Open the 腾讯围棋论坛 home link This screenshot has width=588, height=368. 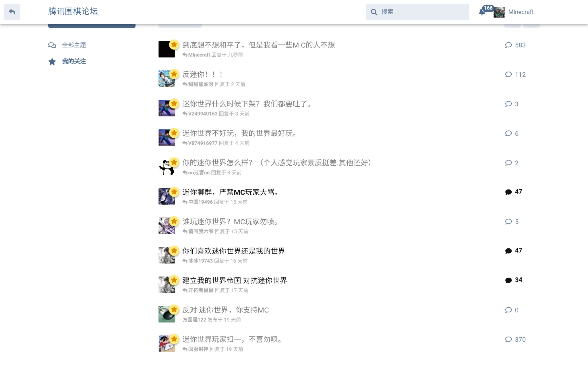tap(73, 11)
